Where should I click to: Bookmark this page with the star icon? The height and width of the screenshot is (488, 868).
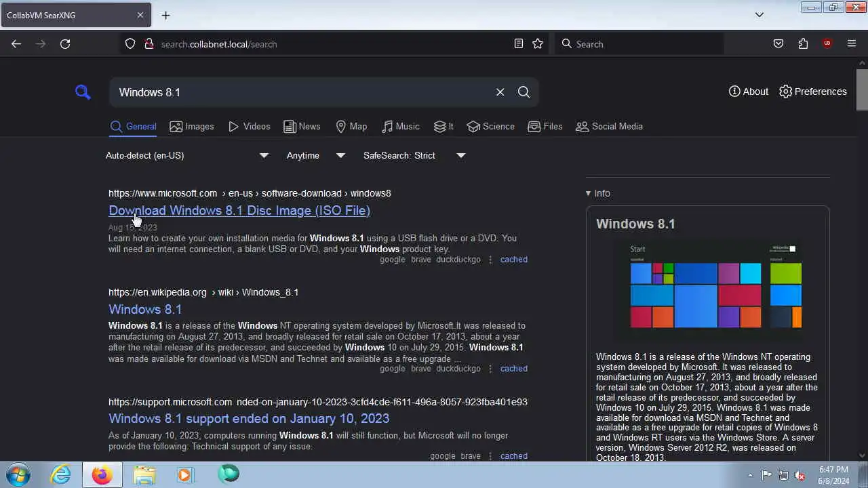(x=538, y=44)
